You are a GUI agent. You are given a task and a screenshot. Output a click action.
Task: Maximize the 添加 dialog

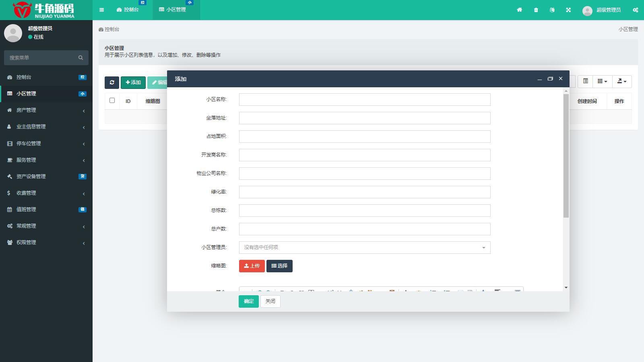(x=550, y=79)
